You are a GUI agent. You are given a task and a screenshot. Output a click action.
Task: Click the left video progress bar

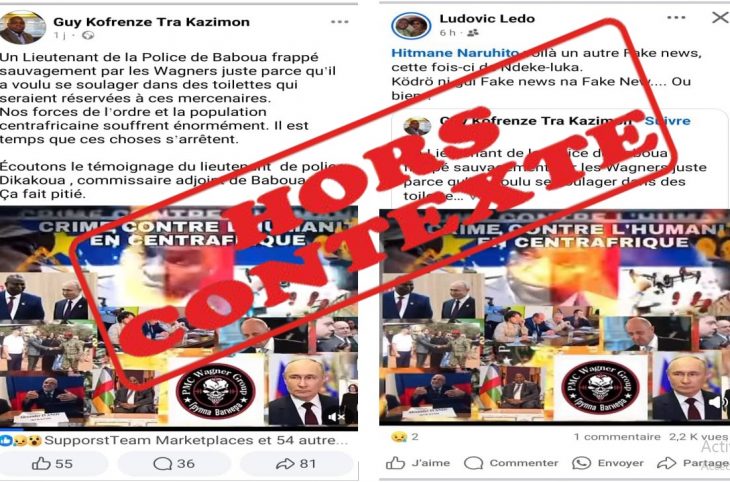coord(179,427)
